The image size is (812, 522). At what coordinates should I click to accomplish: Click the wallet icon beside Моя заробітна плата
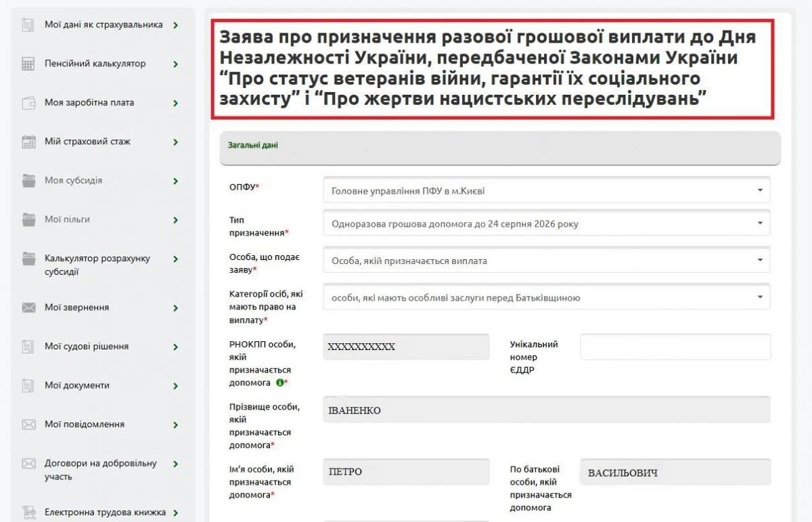click(28, 103)
